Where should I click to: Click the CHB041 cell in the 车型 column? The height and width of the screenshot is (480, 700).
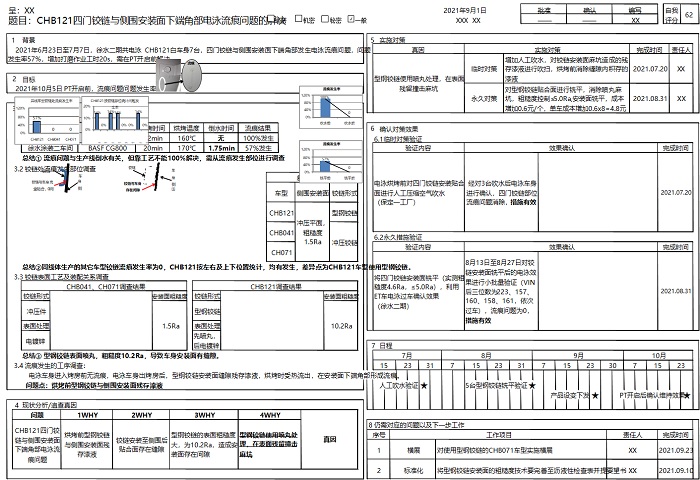point(281,233)
